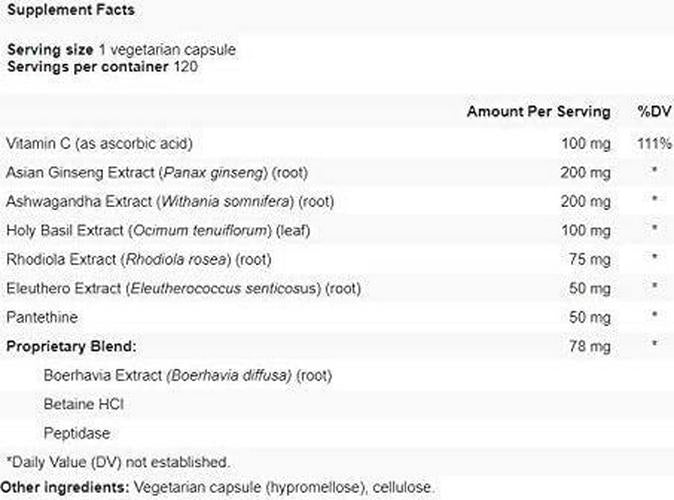Viewport: 674px width, 500px height.
Task: Click the 75 mg amount for Rhodiola
Action: pyautogui.click(x=591, y=259)
